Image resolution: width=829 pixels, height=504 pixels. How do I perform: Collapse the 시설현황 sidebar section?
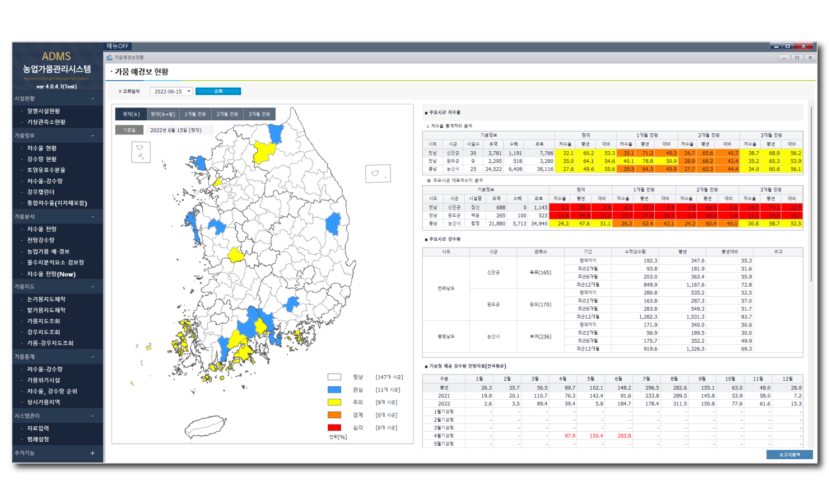(x=93, y=99)
